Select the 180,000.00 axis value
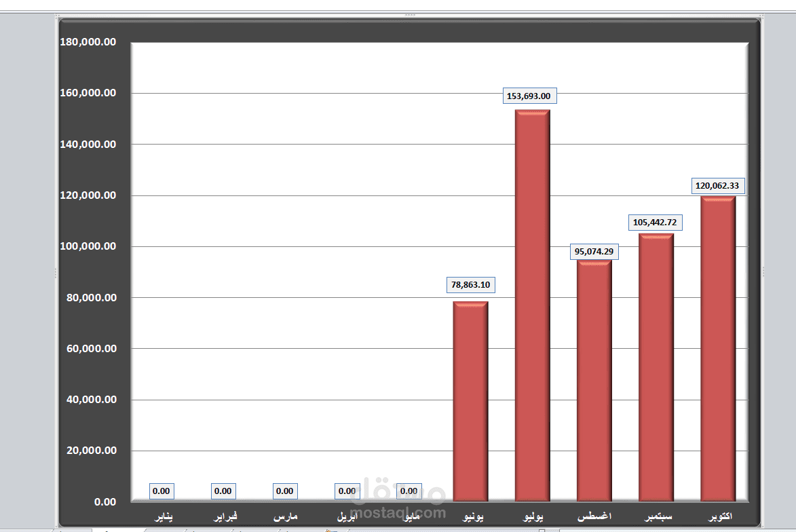The width and height of the screenshot is (796, 532). pos(88,42)
